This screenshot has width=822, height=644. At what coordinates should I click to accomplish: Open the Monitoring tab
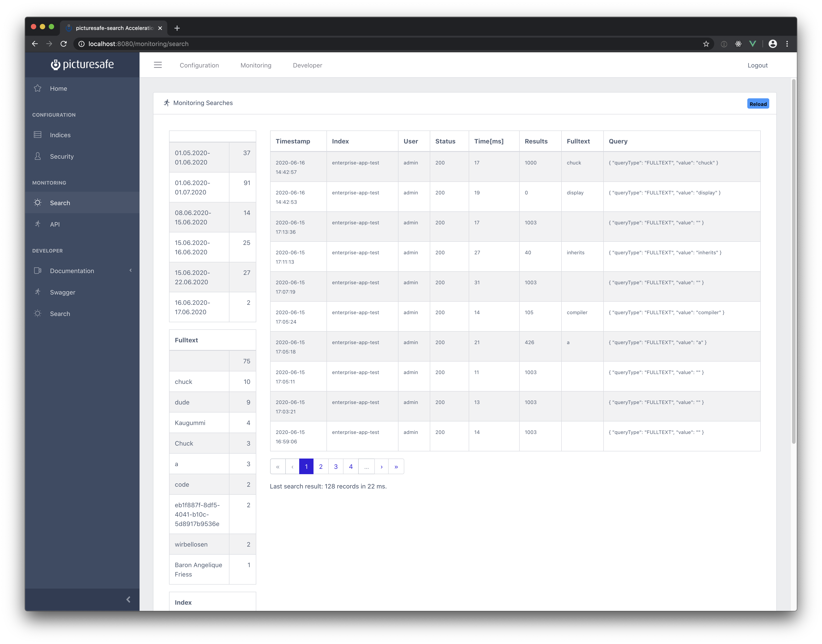[x=256, y=65]
